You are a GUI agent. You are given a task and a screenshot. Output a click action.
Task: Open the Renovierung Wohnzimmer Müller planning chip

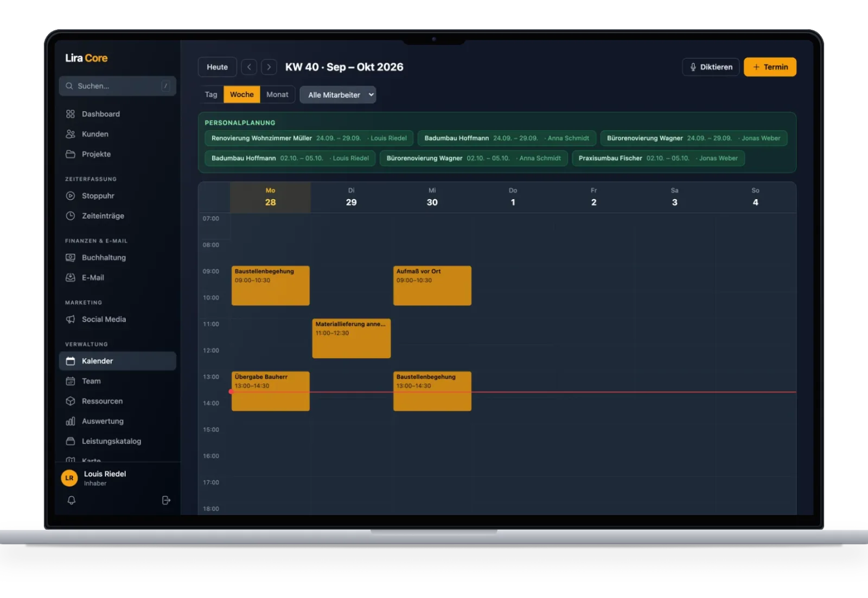tap(309, 138)
